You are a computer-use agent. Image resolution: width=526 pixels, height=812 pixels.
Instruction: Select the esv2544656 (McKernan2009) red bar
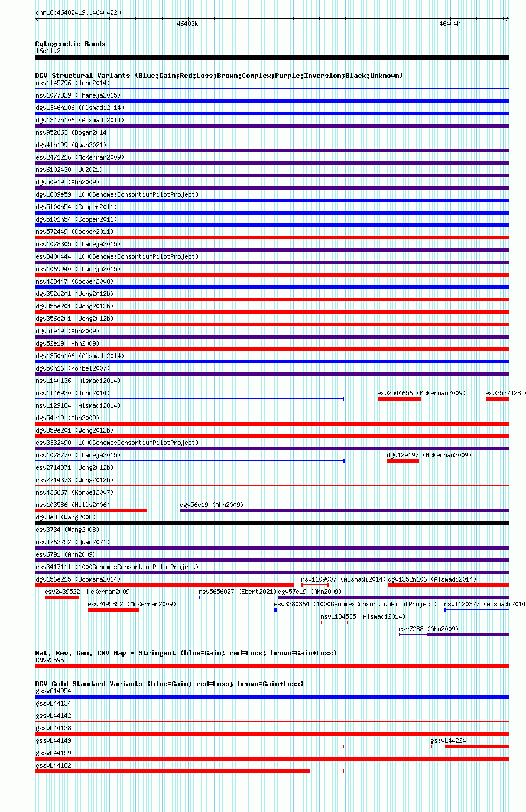pos(400,399)
